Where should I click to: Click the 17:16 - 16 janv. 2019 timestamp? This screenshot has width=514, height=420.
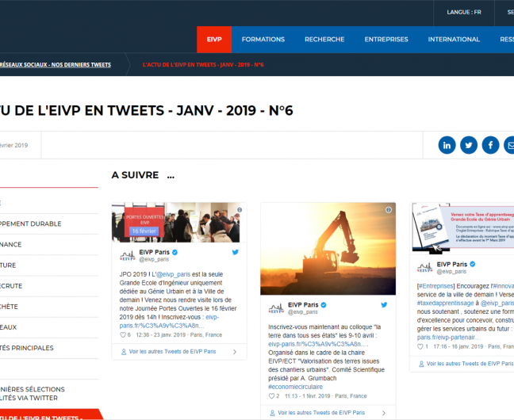pos(458,346)
